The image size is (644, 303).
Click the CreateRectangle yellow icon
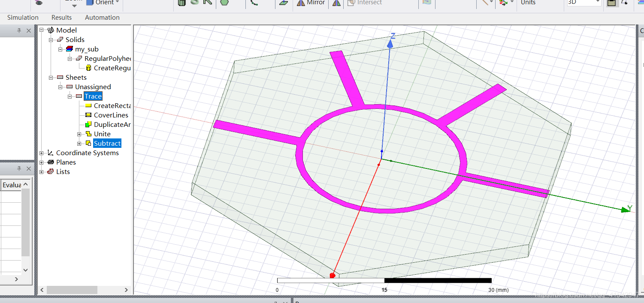[x=88, y=105]
